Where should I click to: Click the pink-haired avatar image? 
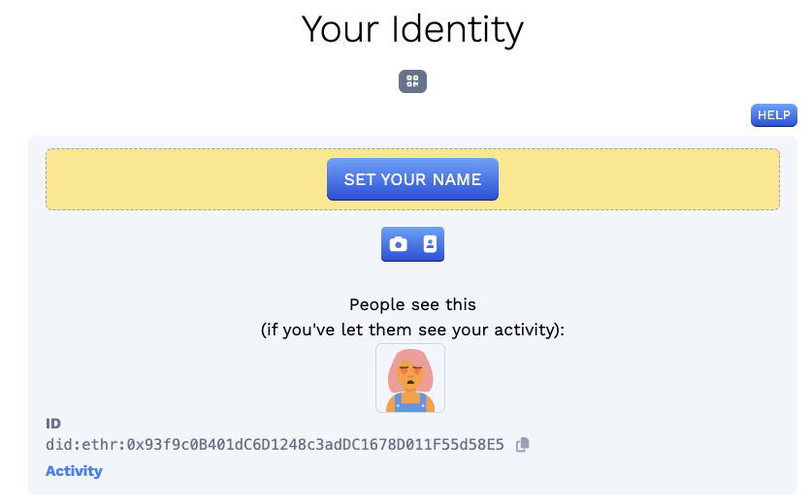click(x=410, y=378)
